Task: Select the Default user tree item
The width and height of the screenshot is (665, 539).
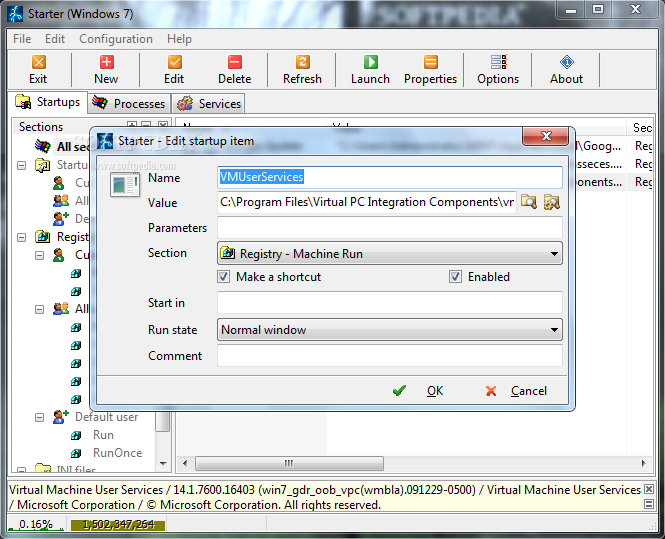Action: click(x=106, y=417)
